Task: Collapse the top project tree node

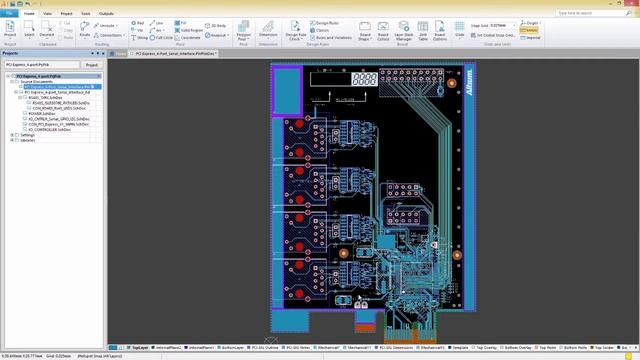Action: (7, 76)
